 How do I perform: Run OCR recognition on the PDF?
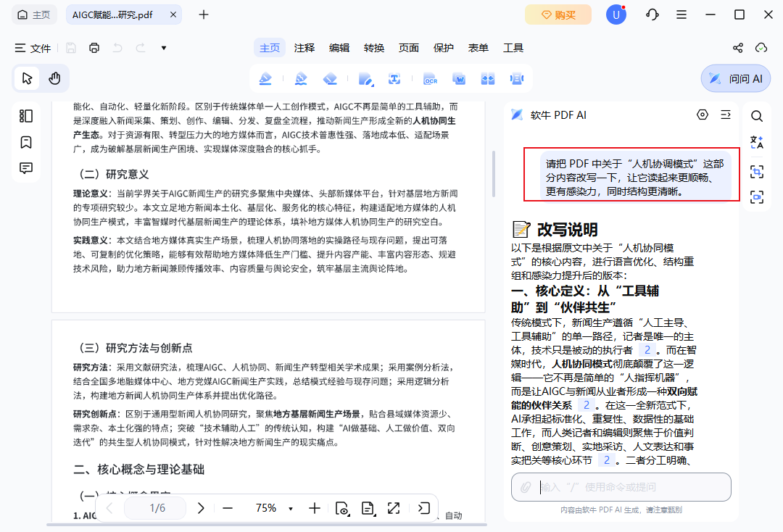tap(430, 78)
